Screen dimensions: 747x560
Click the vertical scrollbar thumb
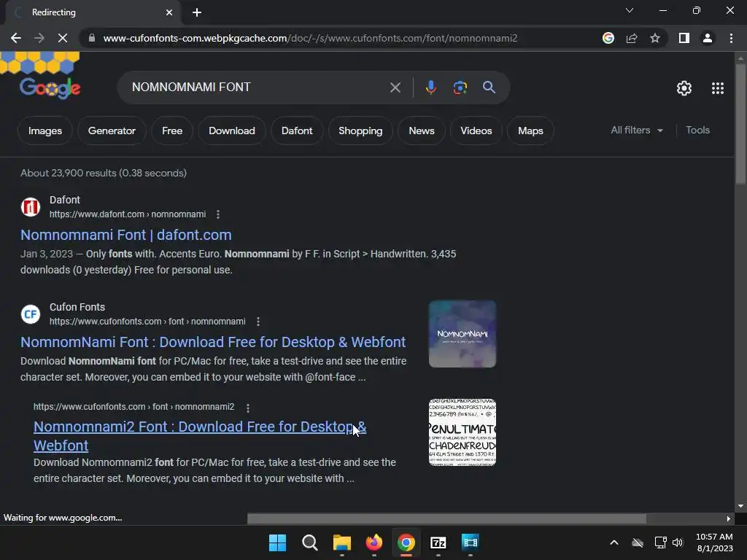[740, 124]
